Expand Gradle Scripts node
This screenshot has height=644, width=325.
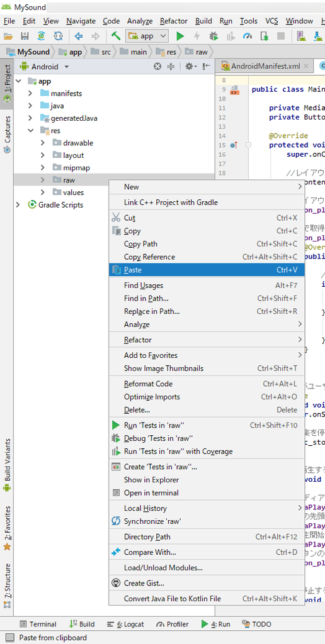tap(18, 204)
